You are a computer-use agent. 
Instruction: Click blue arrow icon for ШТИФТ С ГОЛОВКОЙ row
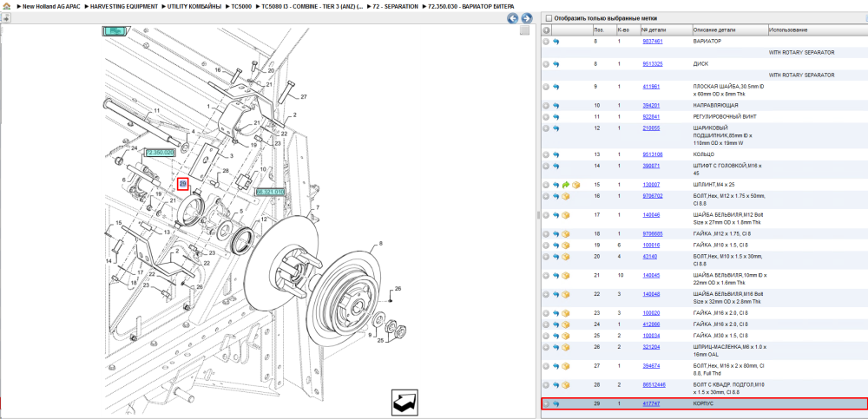click(x=556, y=166)
